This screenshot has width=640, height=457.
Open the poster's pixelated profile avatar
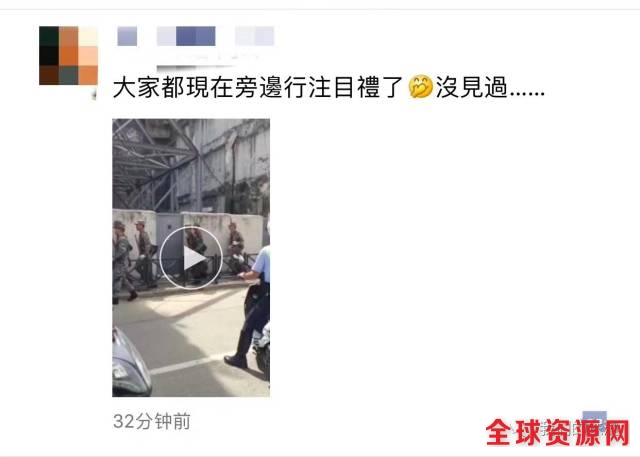(68, 55)
